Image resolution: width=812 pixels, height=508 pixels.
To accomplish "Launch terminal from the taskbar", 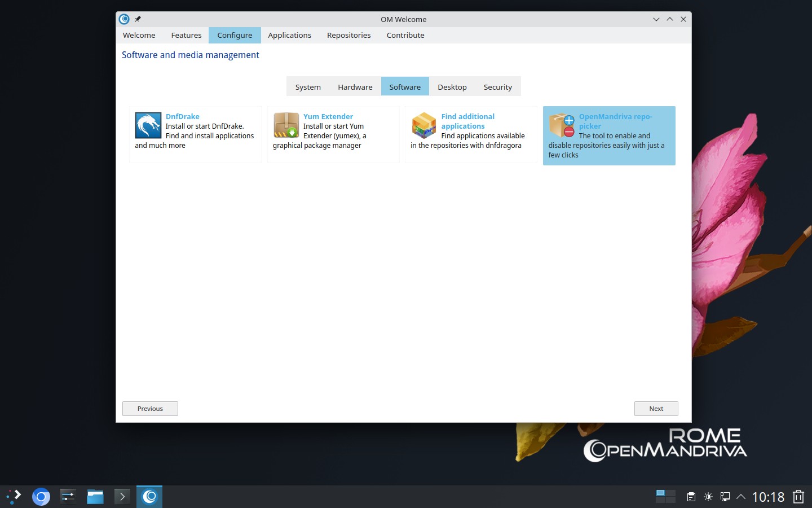I will tap(122, 497).
